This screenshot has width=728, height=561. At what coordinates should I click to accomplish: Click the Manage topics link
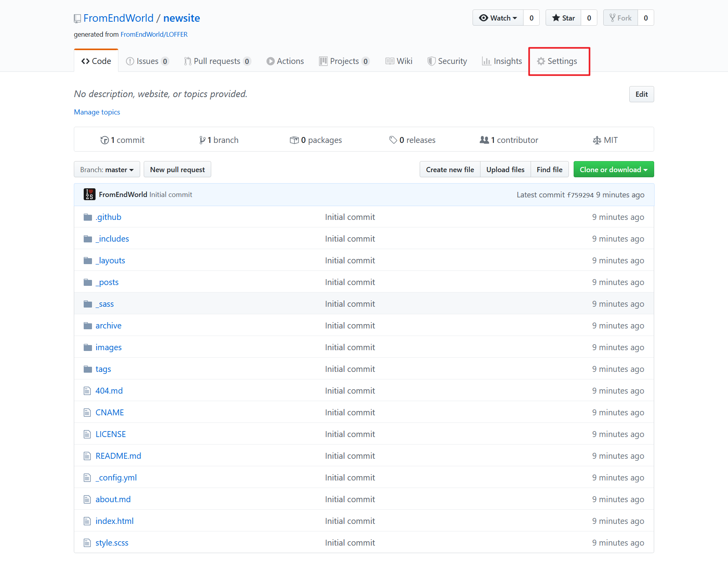click(x=97, y=112)
